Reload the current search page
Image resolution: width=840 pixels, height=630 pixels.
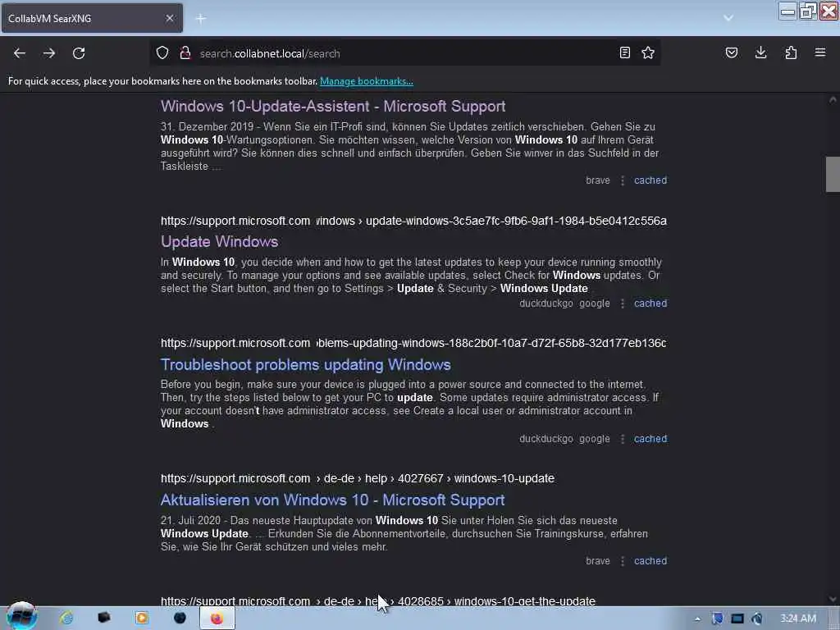[79, 53]
